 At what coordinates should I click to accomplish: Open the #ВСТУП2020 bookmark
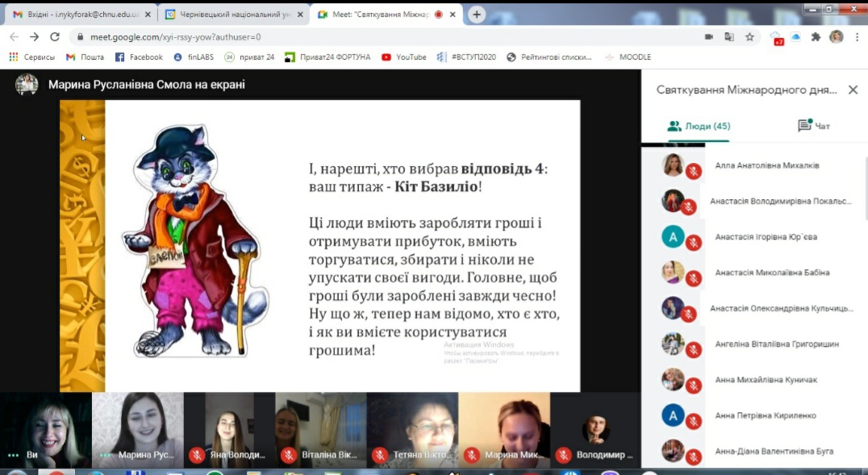(466, 57)
